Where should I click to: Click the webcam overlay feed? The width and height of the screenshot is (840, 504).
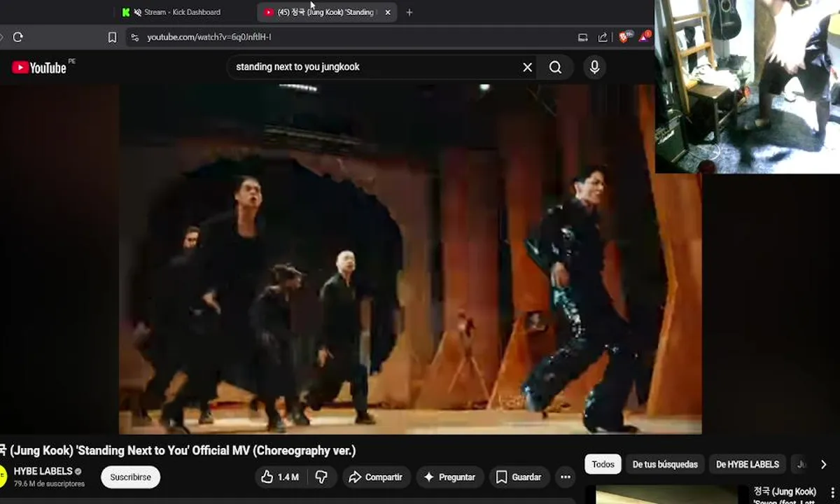[x=747, y=86]
